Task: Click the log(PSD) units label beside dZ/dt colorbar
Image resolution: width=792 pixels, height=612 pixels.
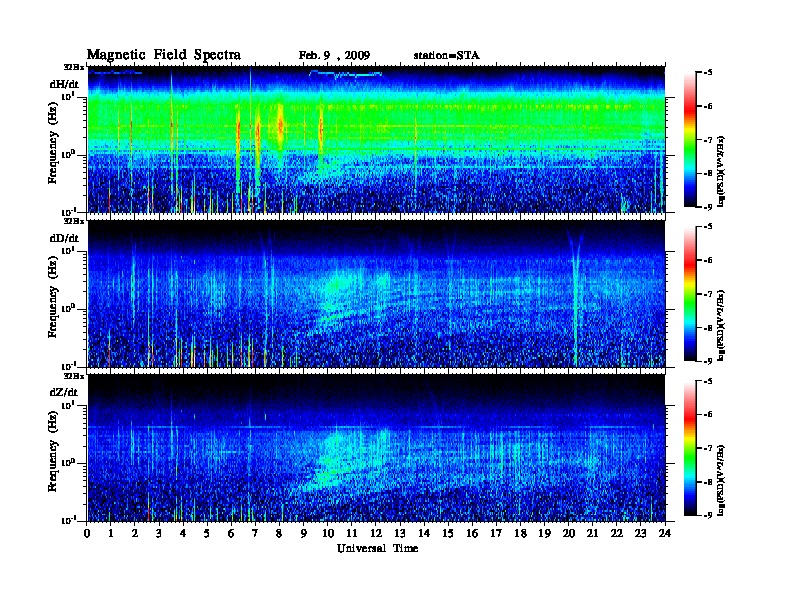Action: point(721,480)
